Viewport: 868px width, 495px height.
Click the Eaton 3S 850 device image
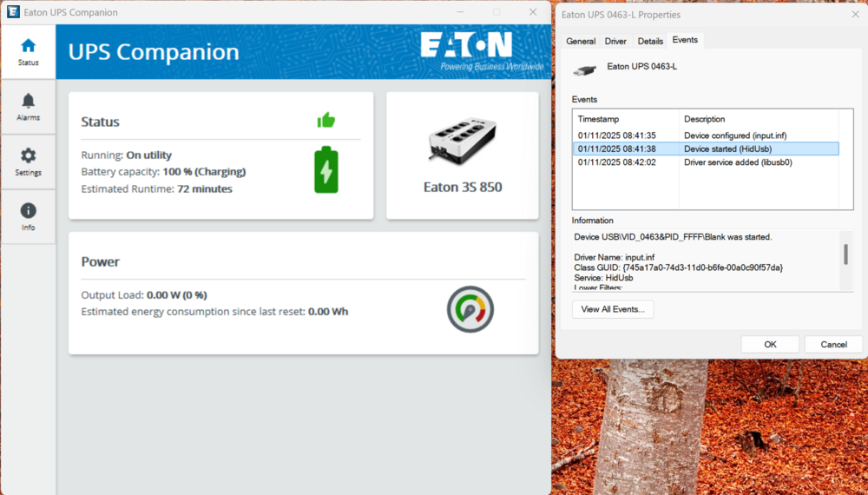pyautogui.click(x=463, y=142)
